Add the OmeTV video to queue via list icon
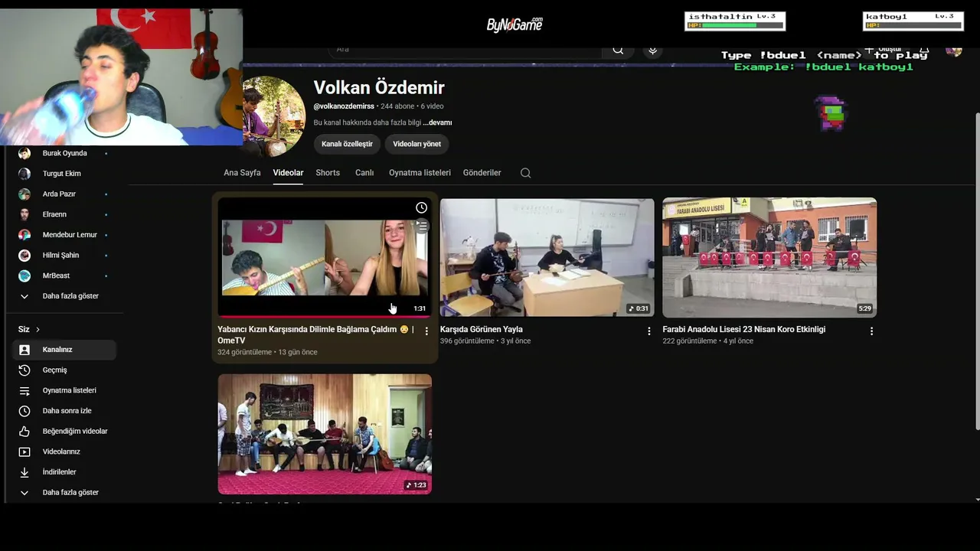This screenshot has width=980, height=551. pyautogui.click(x=422, y=226)
